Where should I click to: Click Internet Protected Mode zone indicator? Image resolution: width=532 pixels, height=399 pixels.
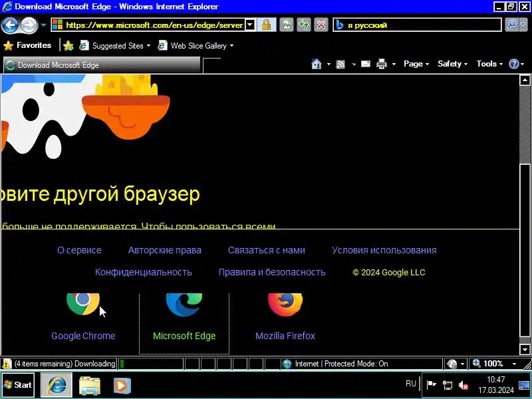tap(361, 364)
